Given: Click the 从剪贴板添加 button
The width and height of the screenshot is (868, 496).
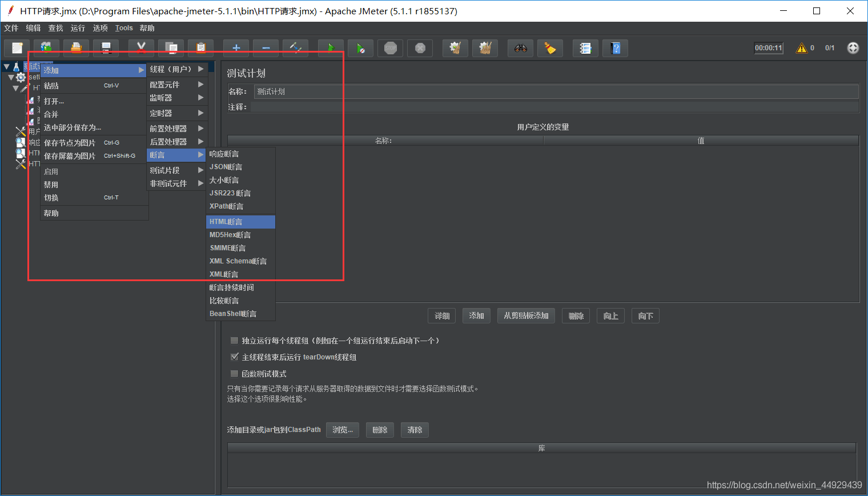Looking at the screenshot, I should click(x=526, y=316).
